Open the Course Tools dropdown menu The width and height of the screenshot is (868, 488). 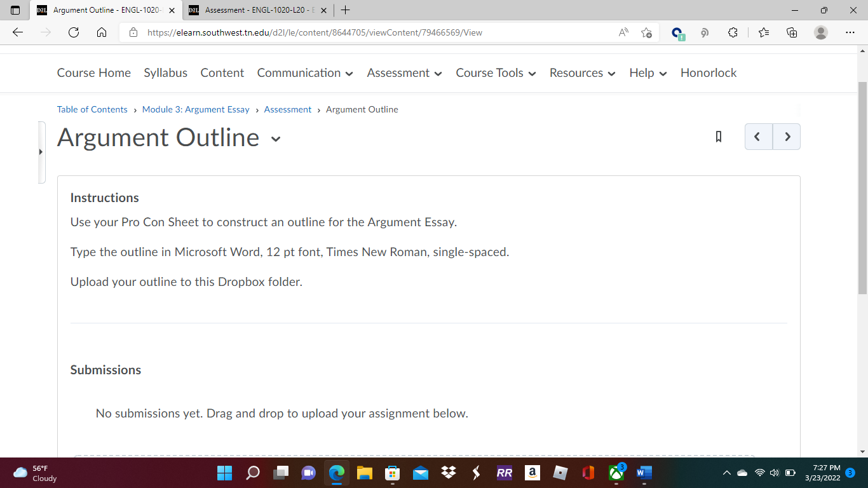click(496, 73)
